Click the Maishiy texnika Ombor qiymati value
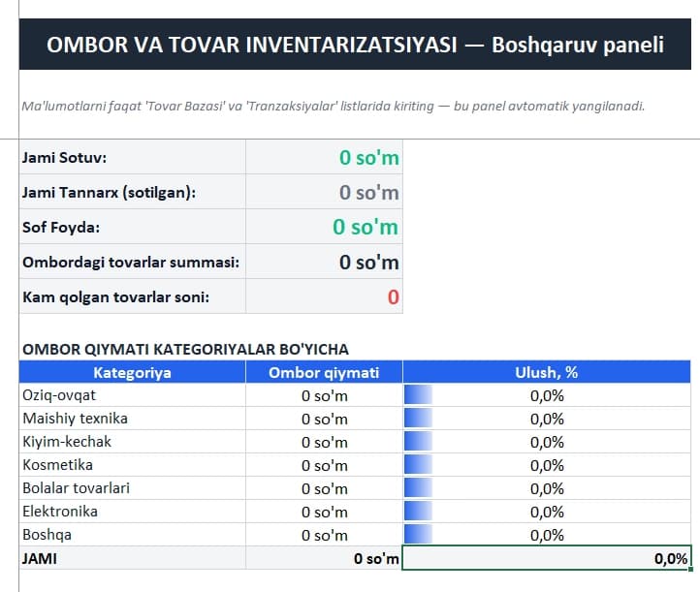The height and width of the screenshot is (592, 700). coord(324,419)
